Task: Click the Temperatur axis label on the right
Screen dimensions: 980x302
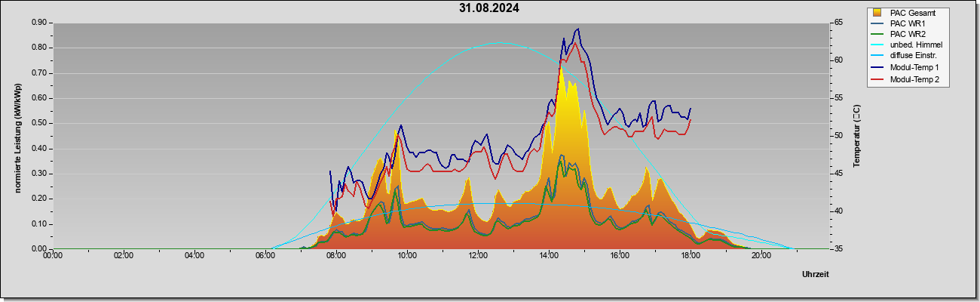Action: [x=856, y=137]
